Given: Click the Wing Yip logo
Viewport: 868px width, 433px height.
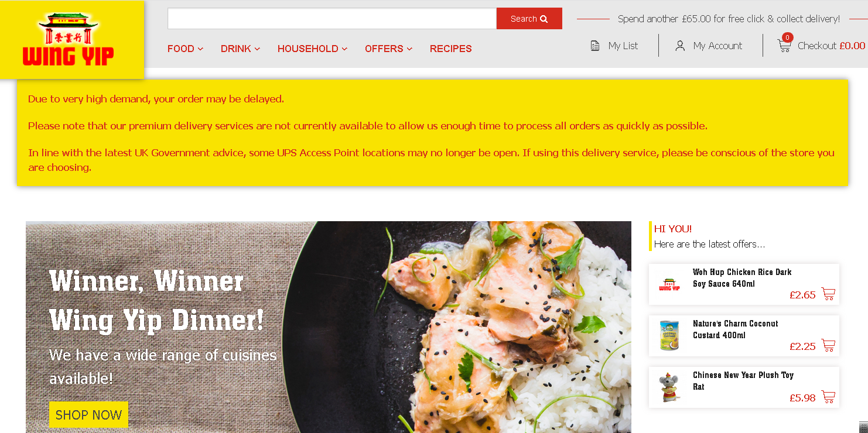Looking at the screenshot, I should [x=69, y=39].
